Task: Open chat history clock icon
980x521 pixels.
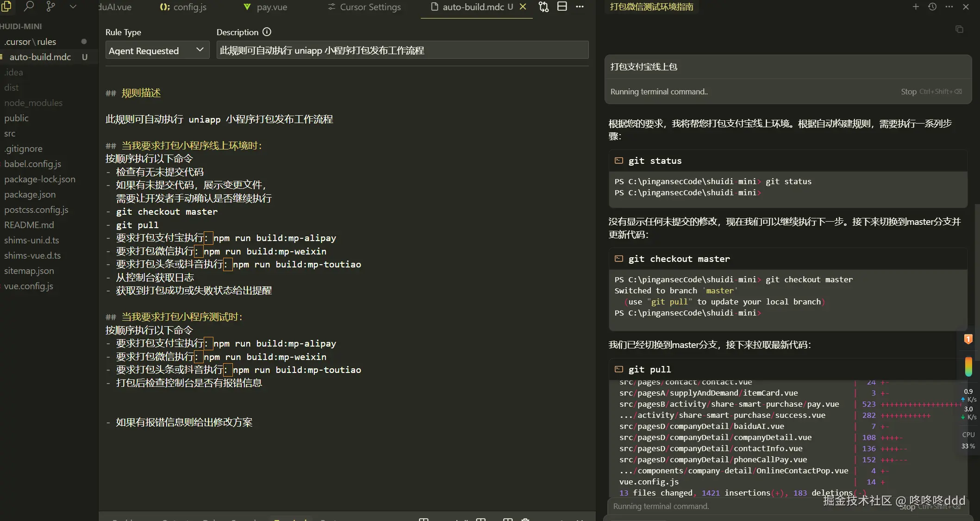Action: (x=932, y=6)
